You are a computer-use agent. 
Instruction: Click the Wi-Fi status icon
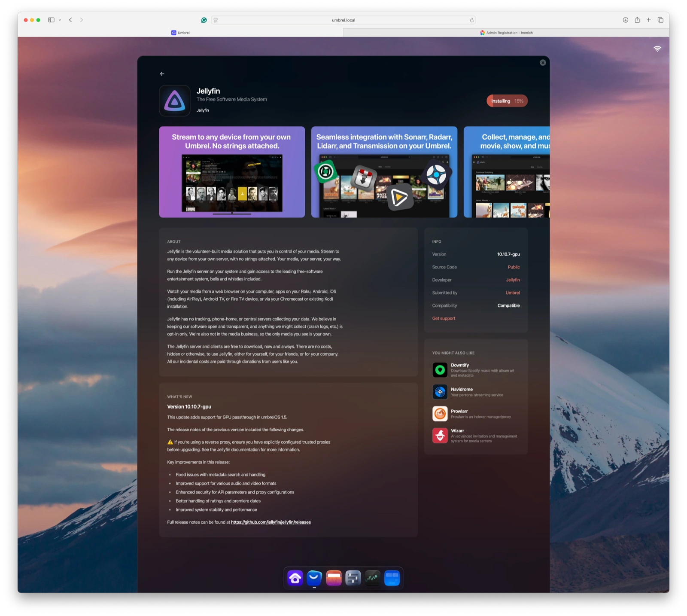click(x=657, y=49)
